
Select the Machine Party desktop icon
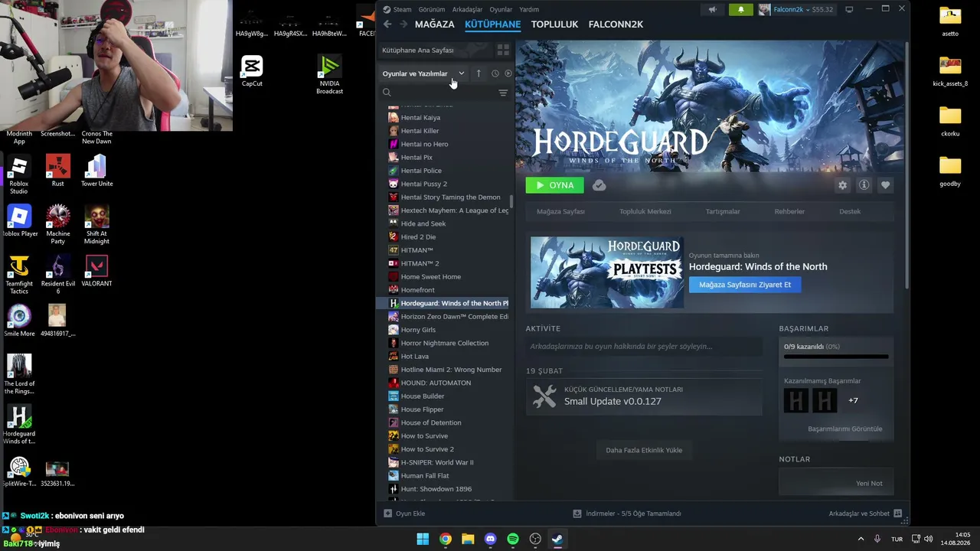coord(58,224)
